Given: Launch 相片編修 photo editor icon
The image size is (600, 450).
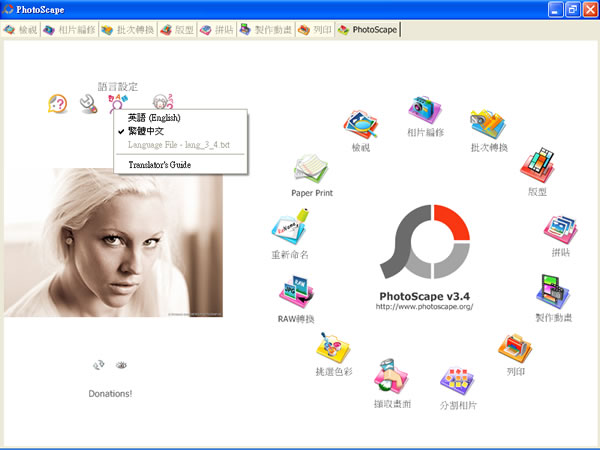Looking at the screenshot, I should [425, 109].
